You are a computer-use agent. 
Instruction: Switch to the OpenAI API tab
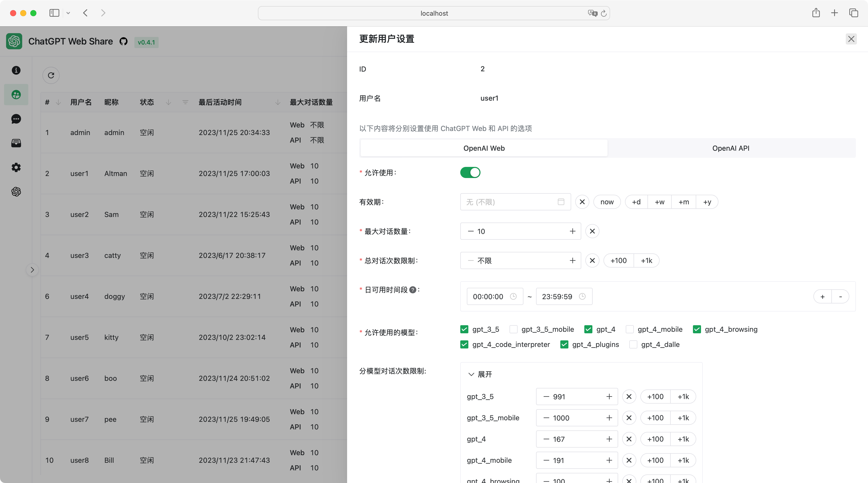point(731,148)
